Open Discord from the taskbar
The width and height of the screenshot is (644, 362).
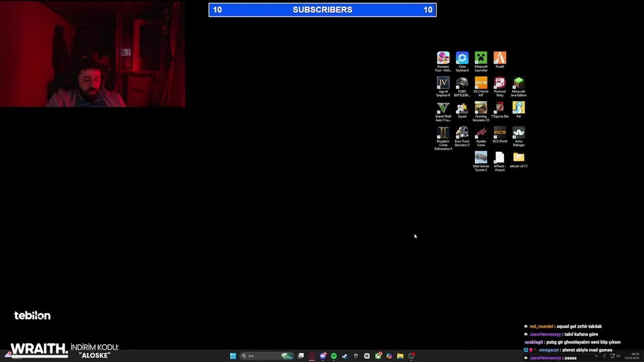(x=323, y=356)
